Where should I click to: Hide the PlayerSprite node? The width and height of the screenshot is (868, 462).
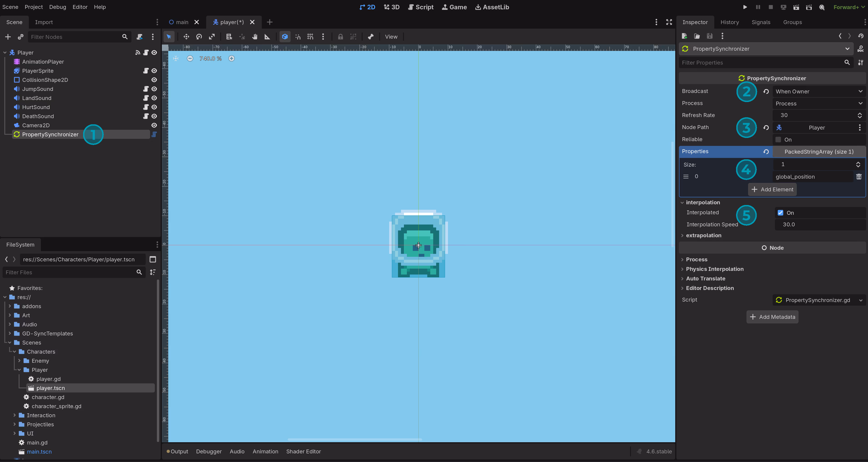tap(154, 71)
